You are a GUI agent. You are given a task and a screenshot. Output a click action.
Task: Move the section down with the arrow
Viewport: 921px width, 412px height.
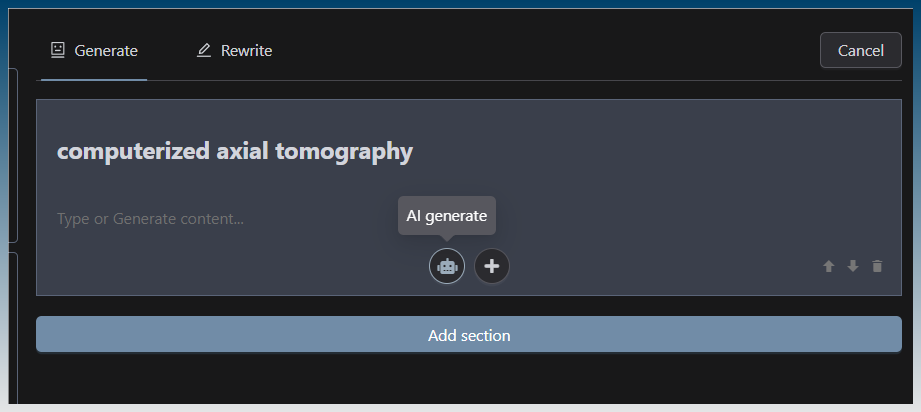click(x=853, y=266)
